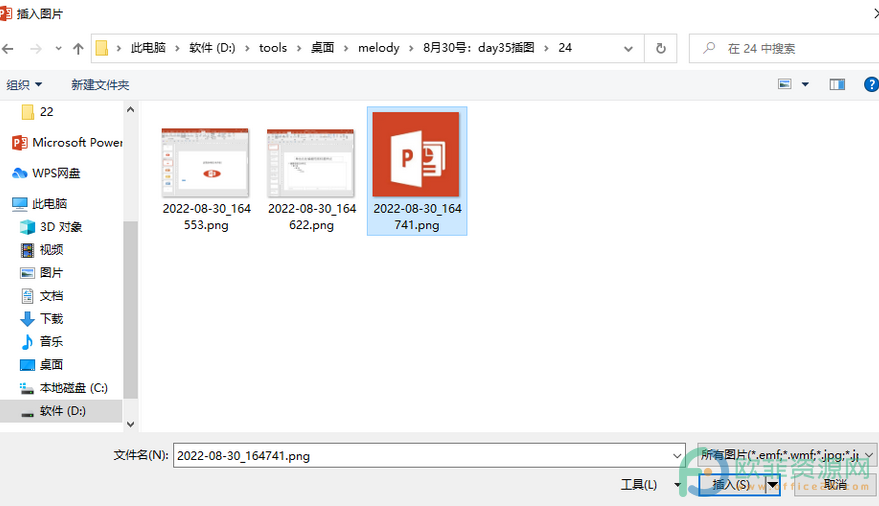Open the address bar history dropdown
Viewport: 879px width, 506px height.
[x=628, y=49]
